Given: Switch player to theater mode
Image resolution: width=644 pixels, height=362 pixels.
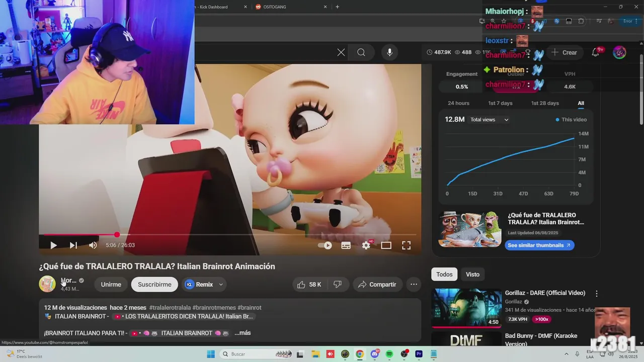Looking at the screenshot, I should (x=386, y=245).
